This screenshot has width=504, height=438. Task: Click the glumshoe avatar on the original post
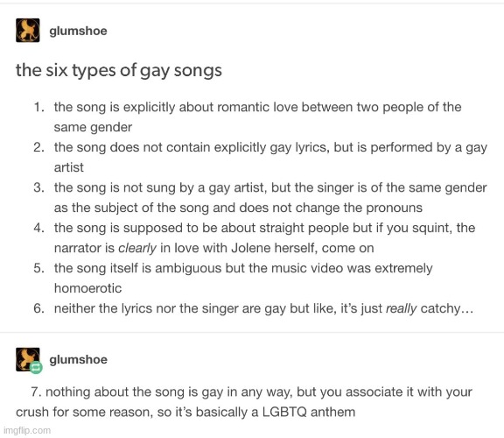click(28, 31)
